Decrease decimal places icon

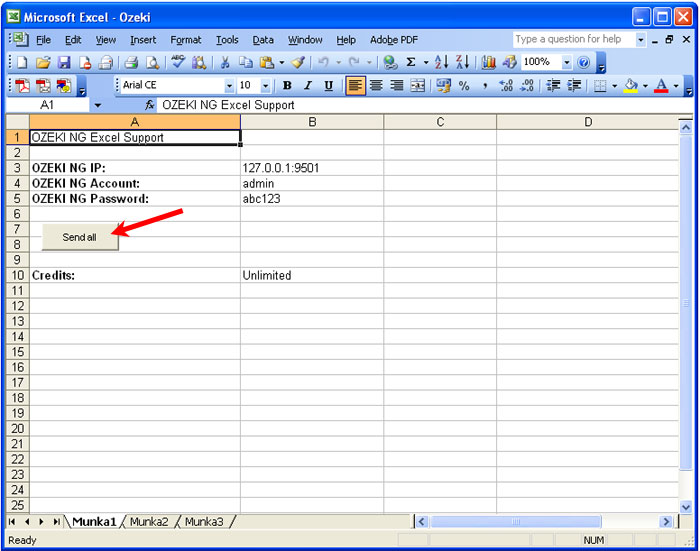point(527,86)
